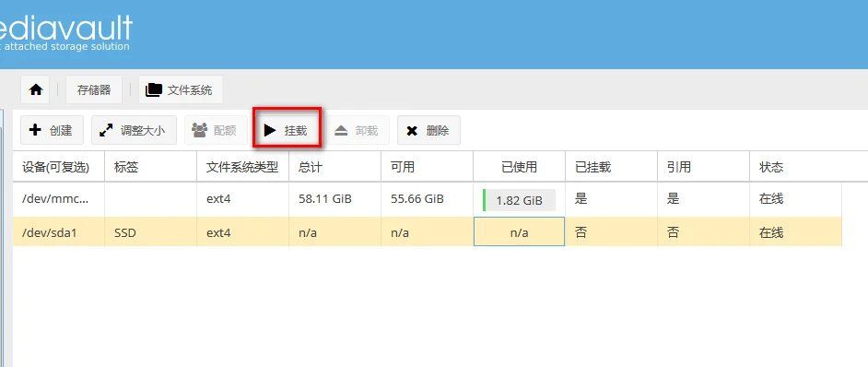
Task: Click the openmediavault logo
Action: (65, 32)
